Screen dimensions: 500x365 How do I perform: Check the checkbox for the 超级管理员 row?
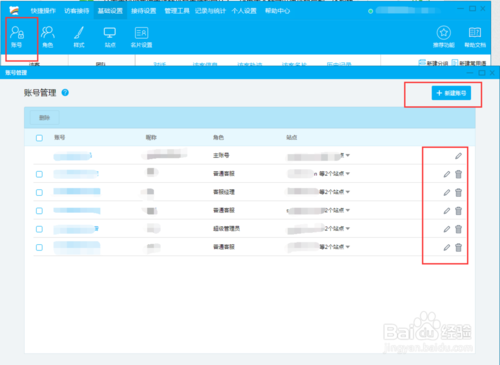click(39, 229)
